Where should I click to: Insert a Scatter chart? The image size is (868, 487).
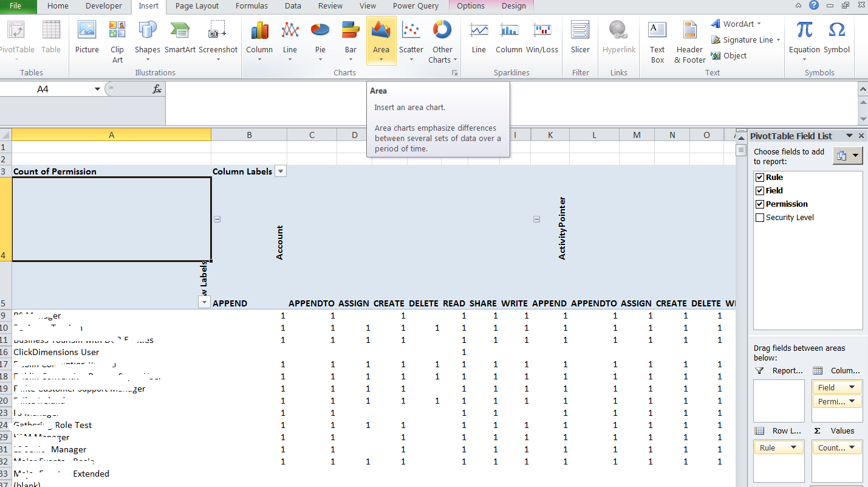411,36
